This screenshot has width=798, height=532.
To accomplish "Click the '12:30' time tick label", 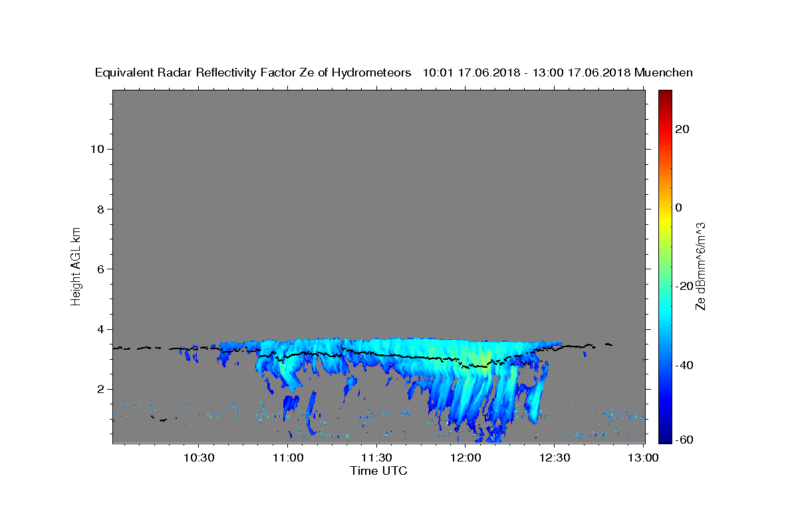I will [x=555, y=458].
